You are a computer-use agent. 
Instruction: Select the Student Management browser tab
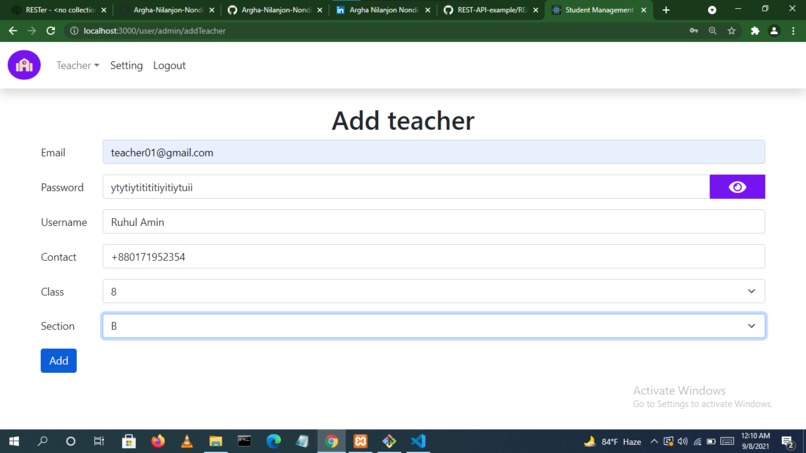[599, 10]
